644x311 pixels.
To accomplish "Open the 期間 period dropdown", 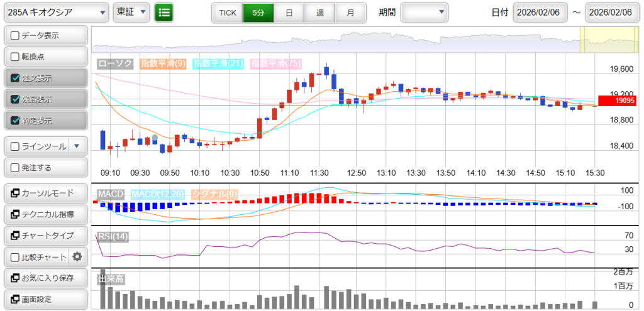I will (x=425, y=12).
